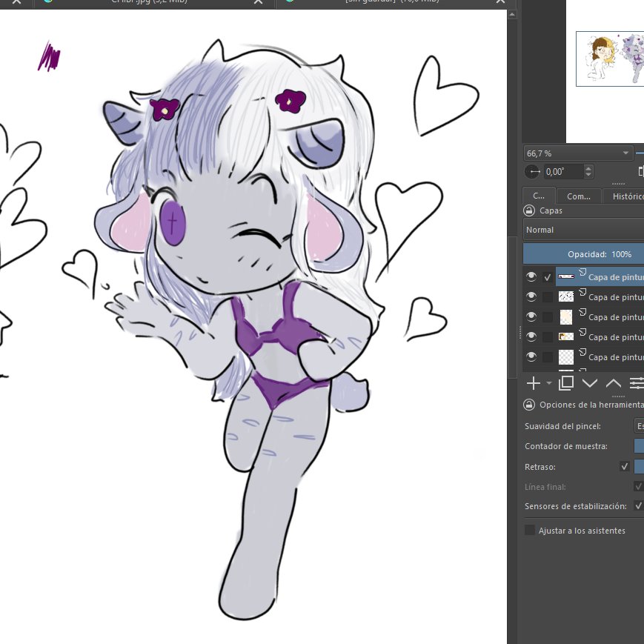Select the highlighted layer's thumbnail

click(566, 276)
